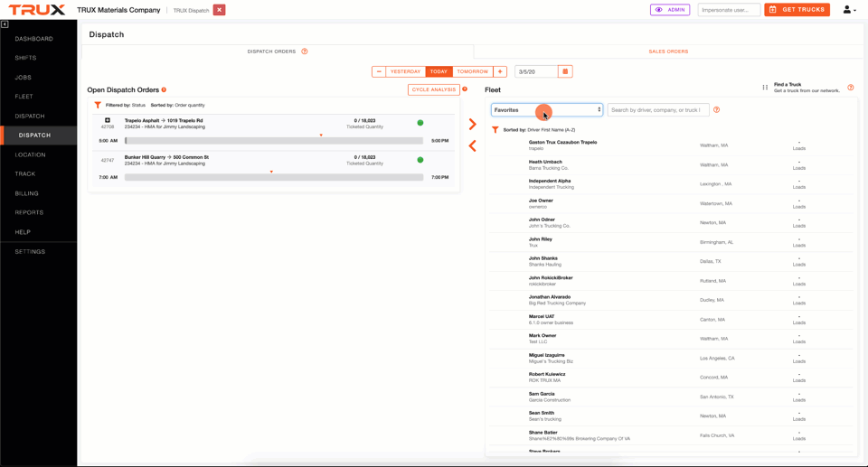Open the calendar date picker icon

coord(565,71)
